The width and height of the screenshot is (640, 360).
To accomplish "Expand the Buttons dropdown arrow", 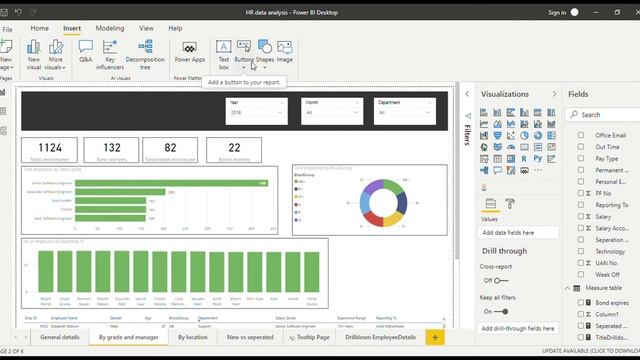I will (244, 68).
